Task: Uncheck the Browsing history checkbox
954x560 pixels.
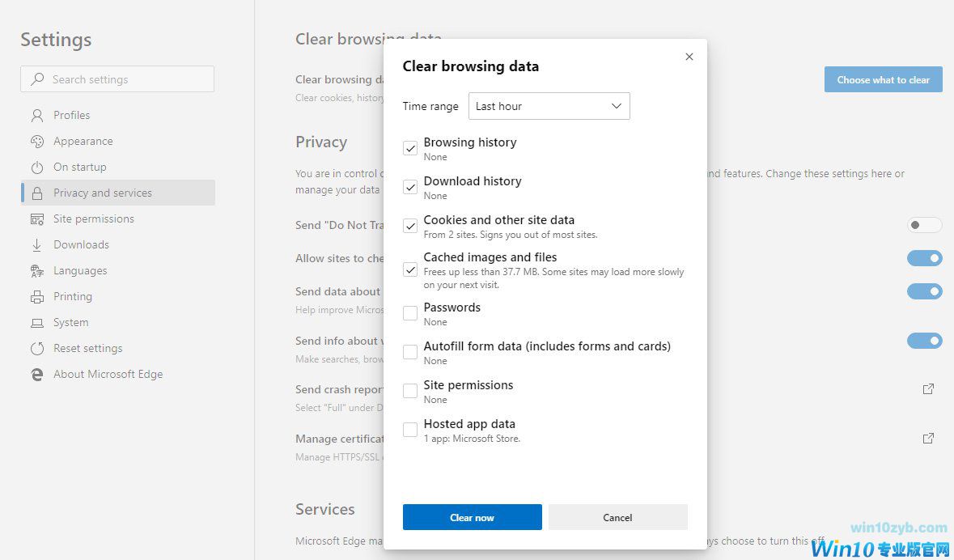Action: (410, 148)
